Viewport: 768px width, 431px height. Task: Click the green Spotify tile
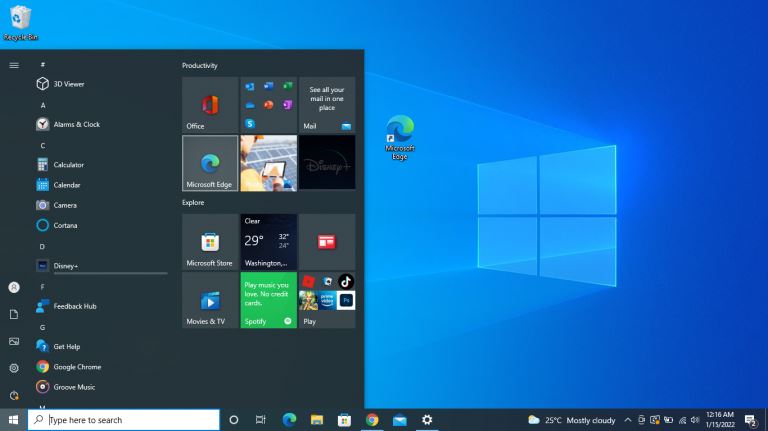(268, 300)
